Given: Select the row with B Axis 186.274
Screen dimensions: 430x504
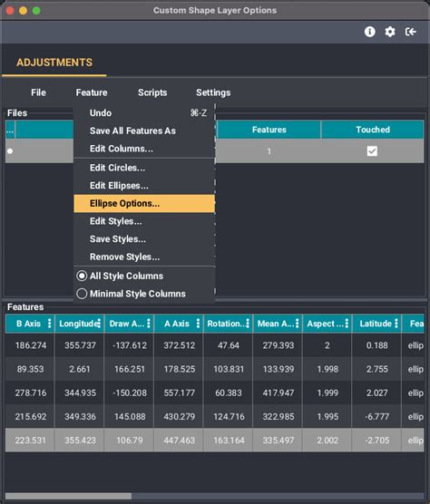Looking at the screenshot, I should coord(214,345).
